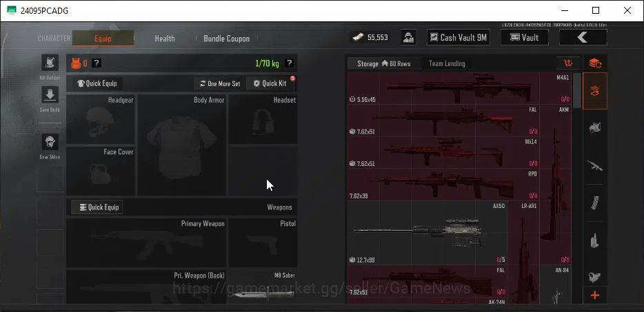Image resolution: width=644 pixels, height=312 pixels.
Task: Click the question mark beside the backpack value
Action: coord(96,63)
